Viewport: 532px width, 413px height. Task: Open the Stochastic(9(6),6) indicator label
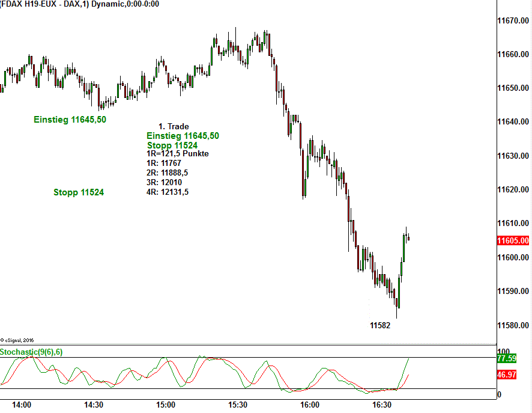(31, 352)
